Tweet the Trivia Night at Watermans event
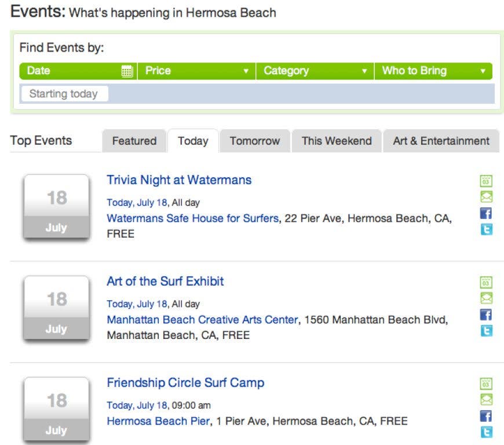The width and height of the screenshot is (504, 445). [486, 229]
